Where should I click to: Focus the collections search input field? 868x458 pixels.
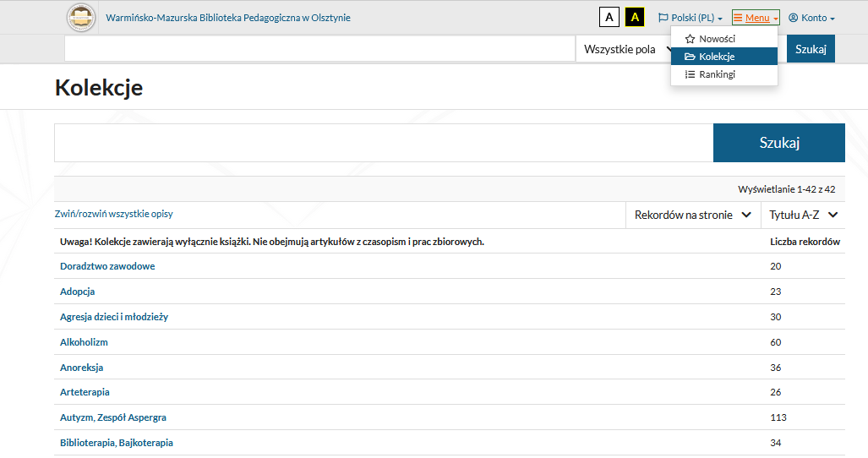384,143
